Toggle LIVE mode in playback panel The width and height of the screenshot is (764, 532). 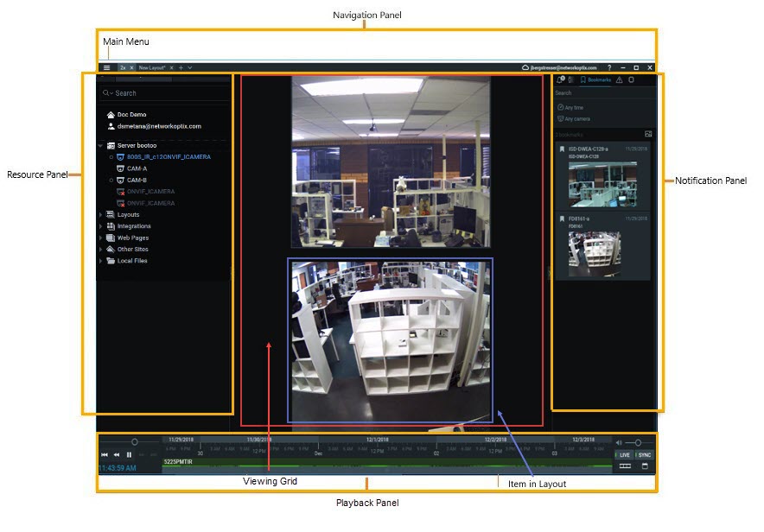(625, 454)
